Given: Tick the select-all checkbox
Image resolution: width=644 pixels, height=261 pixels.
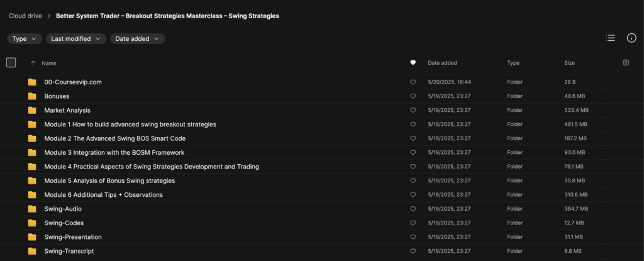Looking at the screenshot, I should tap(11, 62).
